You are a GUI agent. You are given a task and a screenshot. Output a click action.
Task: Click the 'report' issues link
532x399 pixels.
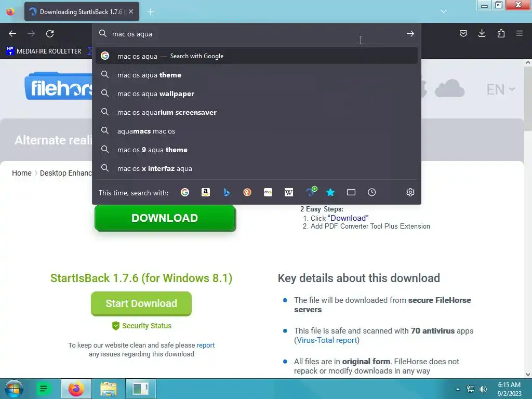[206, 345]
